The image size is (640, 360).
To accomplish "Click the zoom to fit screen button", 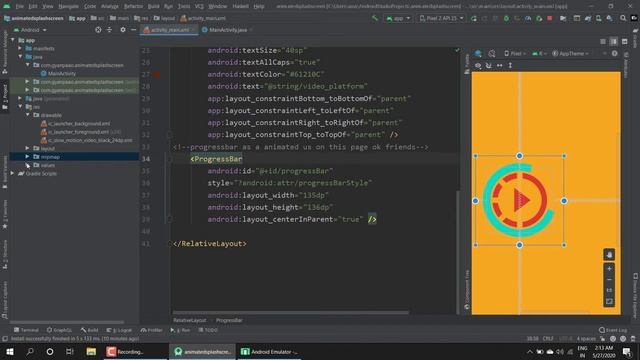I will pos(609,302).
